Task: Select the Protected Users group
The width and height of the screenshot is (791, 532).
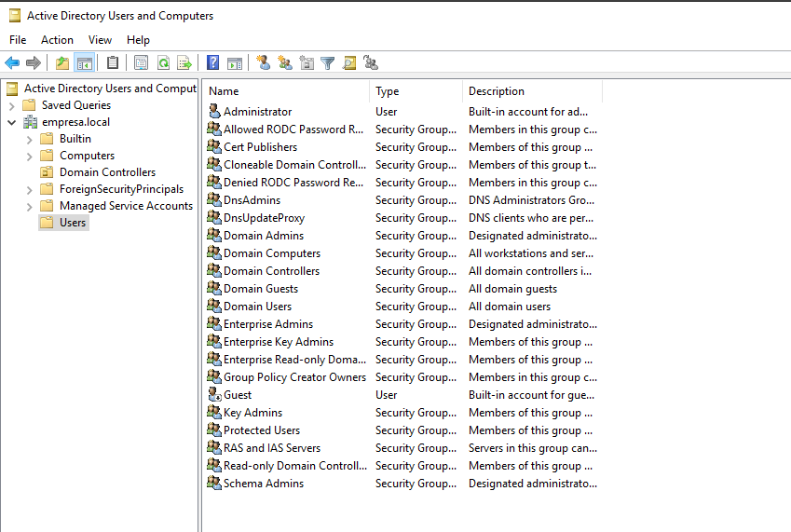Action: (x=261, y=430)
